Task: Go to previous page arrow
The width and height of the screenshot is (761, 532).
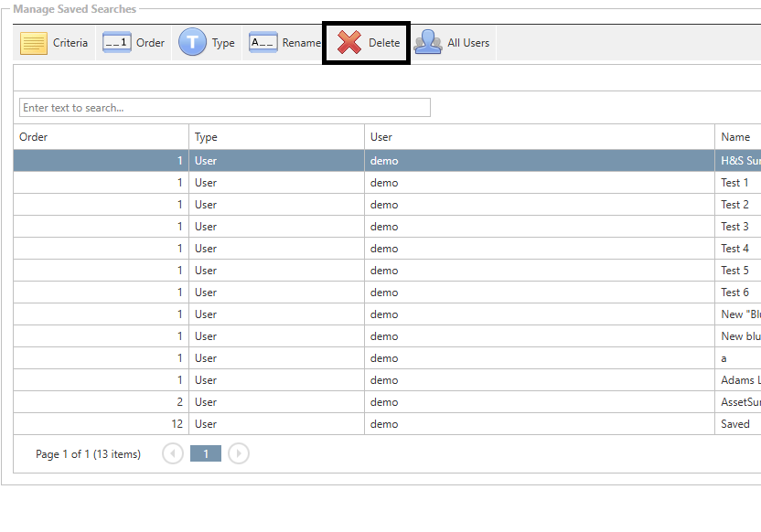Action: (173, 453)
